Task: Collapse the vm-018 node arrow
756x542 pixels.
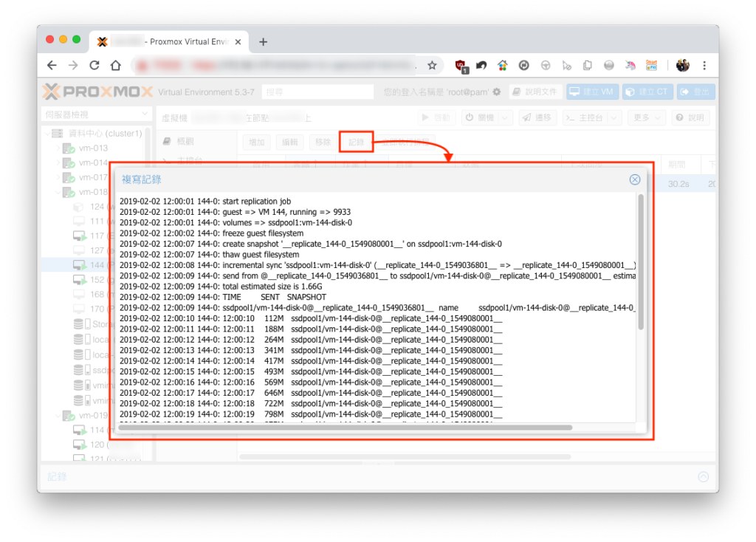Action: click(58, 192)
